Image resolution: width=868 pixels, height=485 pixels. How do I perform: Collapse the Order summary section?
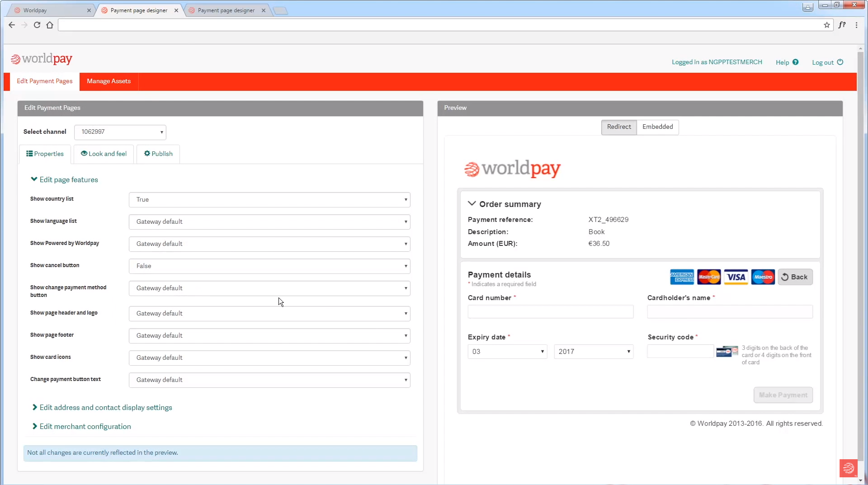[x=505, y=204]
